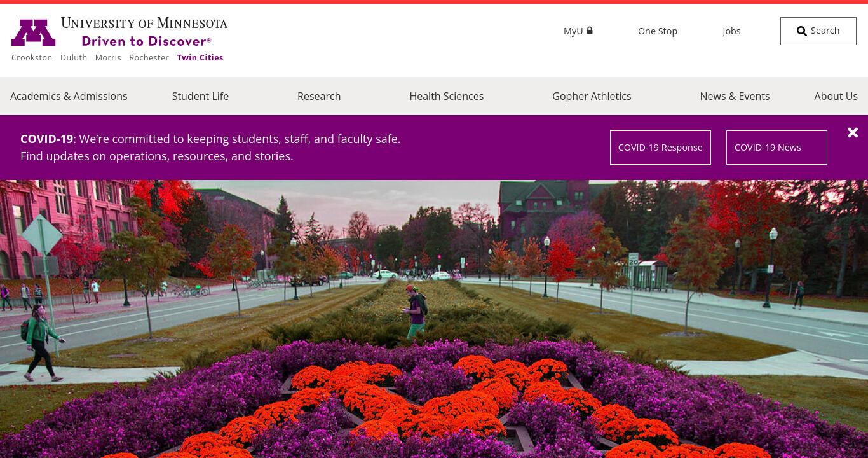Click the lock icon next to MyU

[590, 30]
